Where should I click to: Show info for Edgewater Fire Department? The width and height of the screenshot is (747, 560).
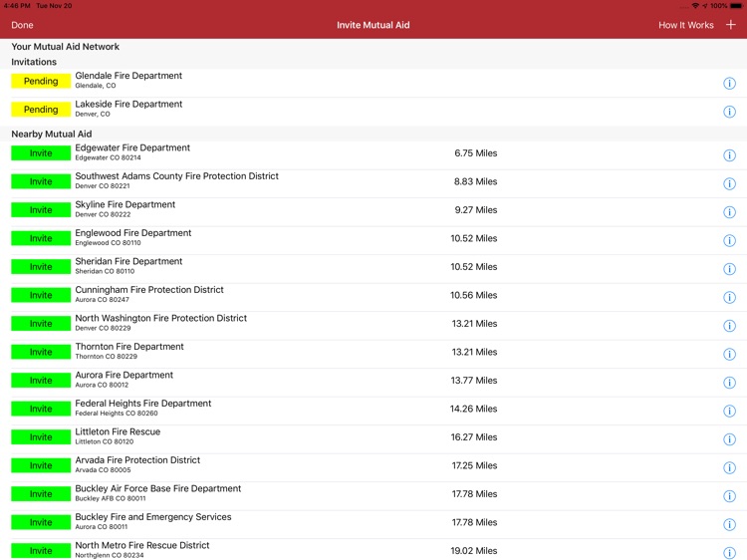[729, 155]
